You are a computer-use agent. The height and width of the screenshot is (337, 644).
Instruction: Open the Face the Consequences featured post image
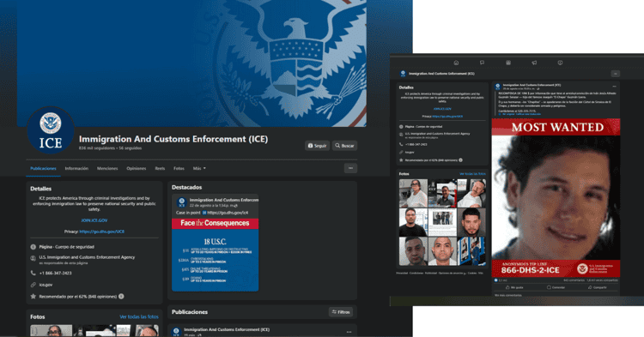click(x=216, y=255)
